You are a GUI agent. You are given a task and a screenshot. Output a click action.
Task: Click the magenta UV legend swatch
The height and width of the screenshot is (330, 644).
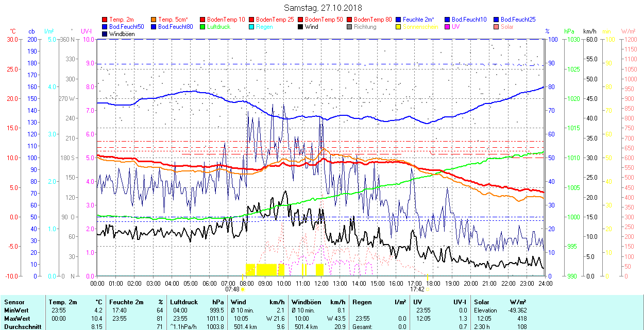point(448,27)
